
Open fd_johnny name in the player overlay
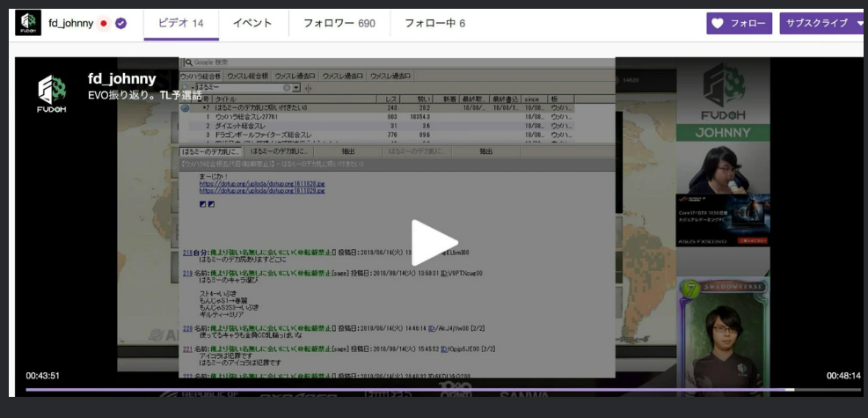[121, 79]
